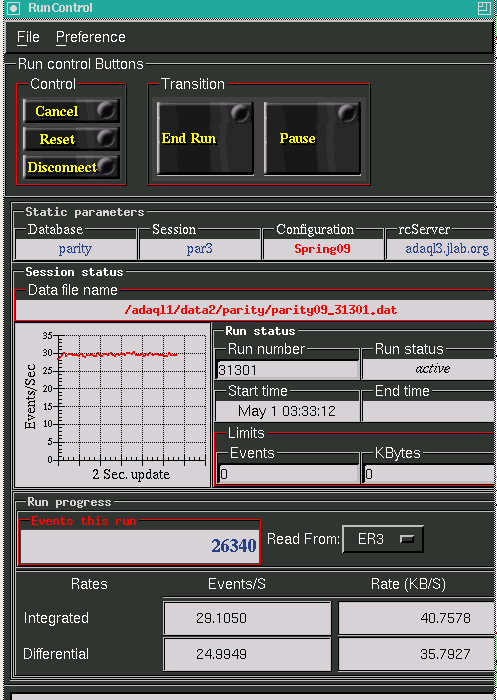The image size is (497, 700).
Task: Click the End Run transition button
Action: (205, 138)
